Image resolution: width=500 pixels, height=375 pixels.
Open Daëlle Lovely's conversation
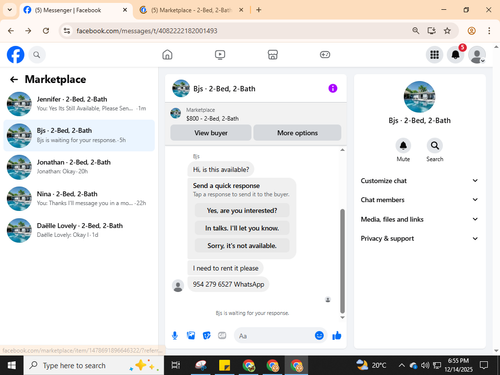(x=79, y=230)
